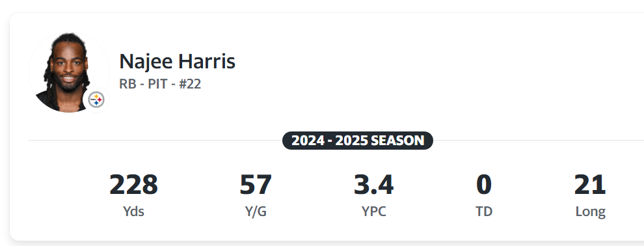
Task: Click the TD stat label
Action: pyautogui.click(x=484, y=211)
